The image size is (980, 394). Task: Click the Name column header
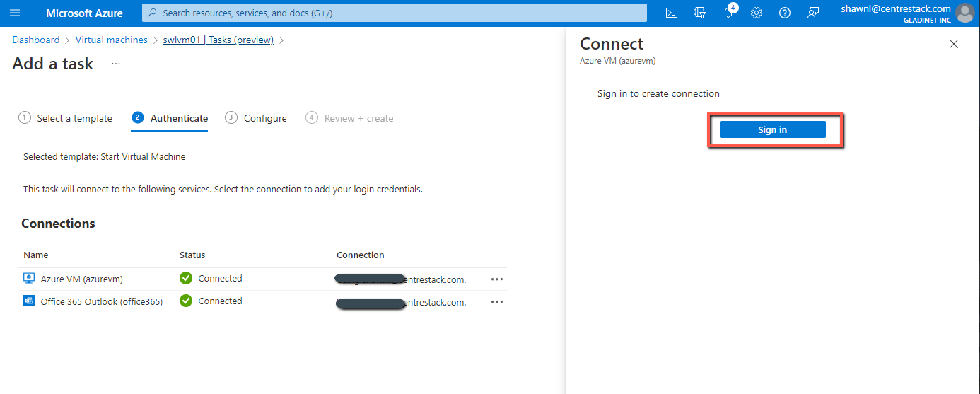pyautogui.click(x=36, y=255)
